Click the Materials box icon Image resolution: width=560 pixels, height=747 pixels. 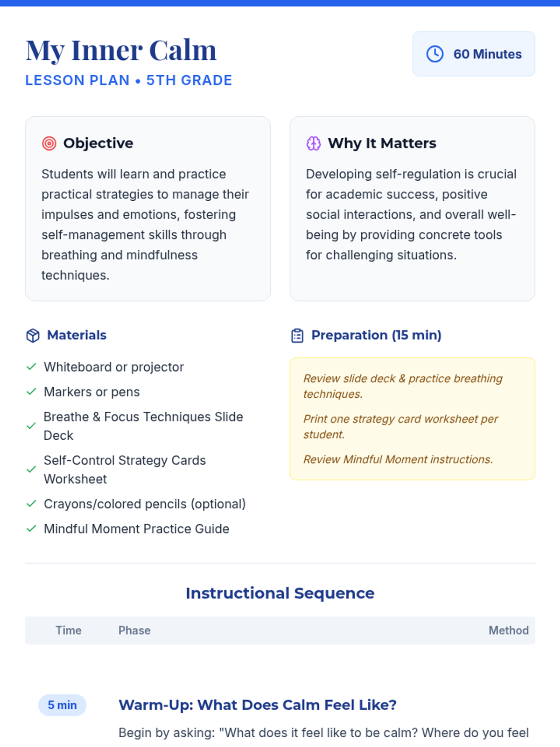pyautogui.click(x=33, y=335)
